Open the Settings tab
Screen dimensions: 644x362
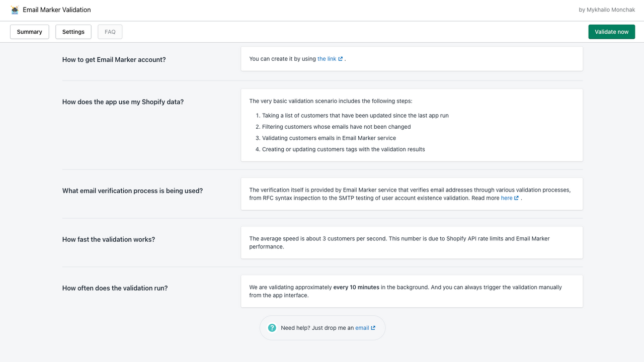tap(73, 32)
